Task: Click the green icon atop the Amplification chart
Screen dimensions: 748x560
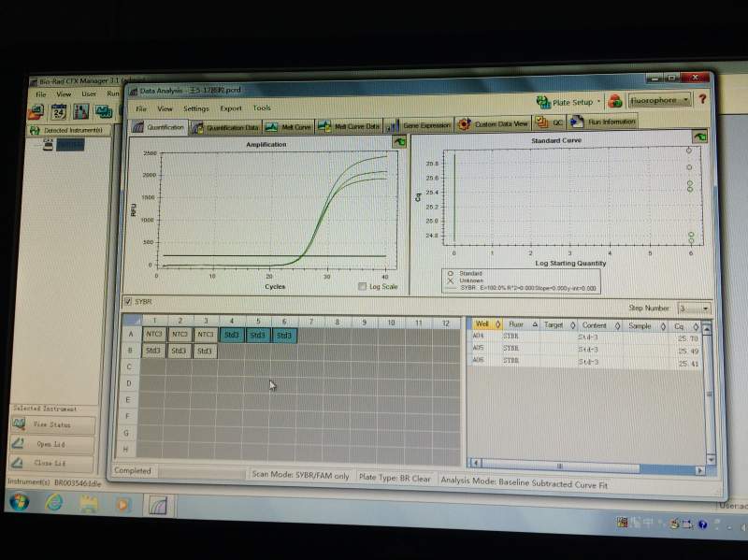Action: click(x=399, y=141)
